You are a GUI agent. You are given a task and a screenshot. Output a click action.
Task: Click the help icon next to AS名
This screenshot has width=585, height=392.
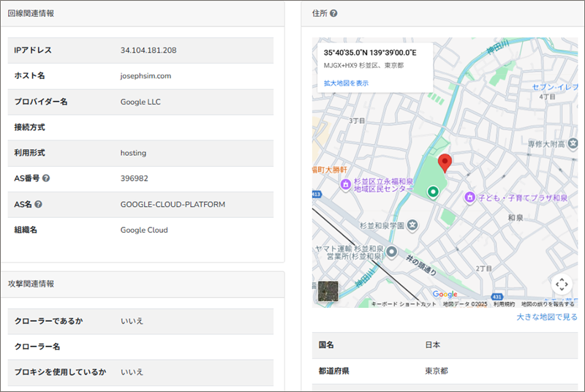coord(38,204)
